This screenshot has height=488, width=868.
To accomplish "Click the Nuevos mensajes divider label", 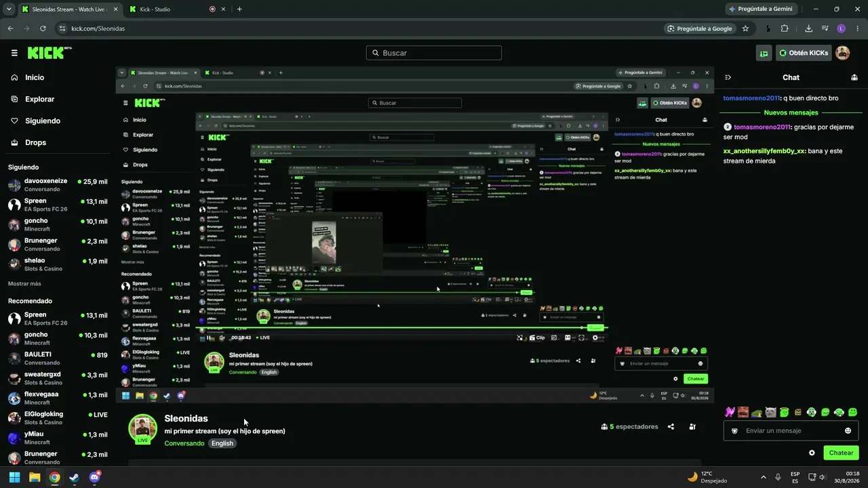I will pyautogui.click(x=791, y=113).
